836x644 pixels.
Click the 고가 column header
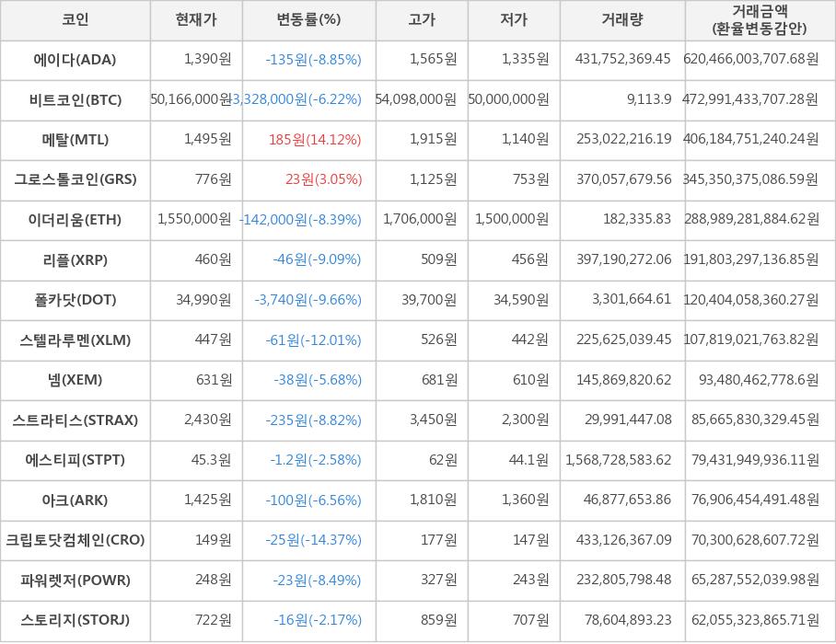click(422, 19)
